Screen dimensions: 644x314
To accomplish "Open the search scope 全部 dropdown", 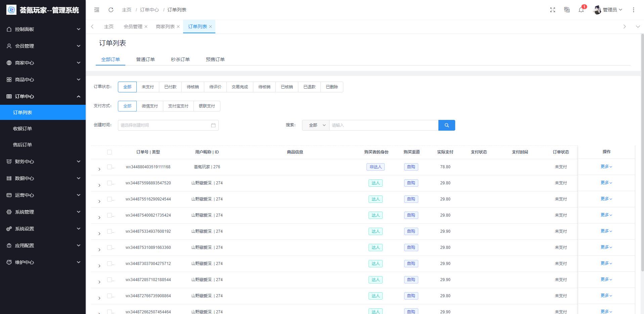I will click(316, 125).
